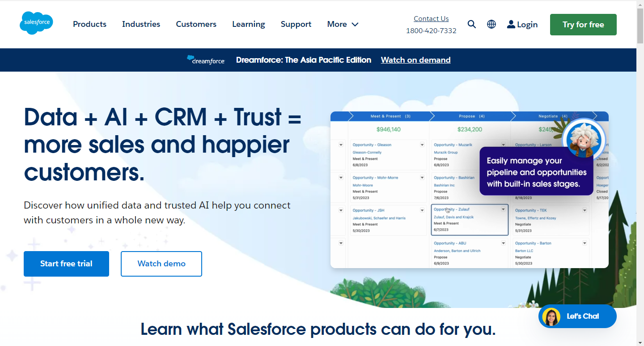Open dropdown arrow on Opportunity - Gleason card
This screenshot has height=346, width=644.
[x=422, y=145]
